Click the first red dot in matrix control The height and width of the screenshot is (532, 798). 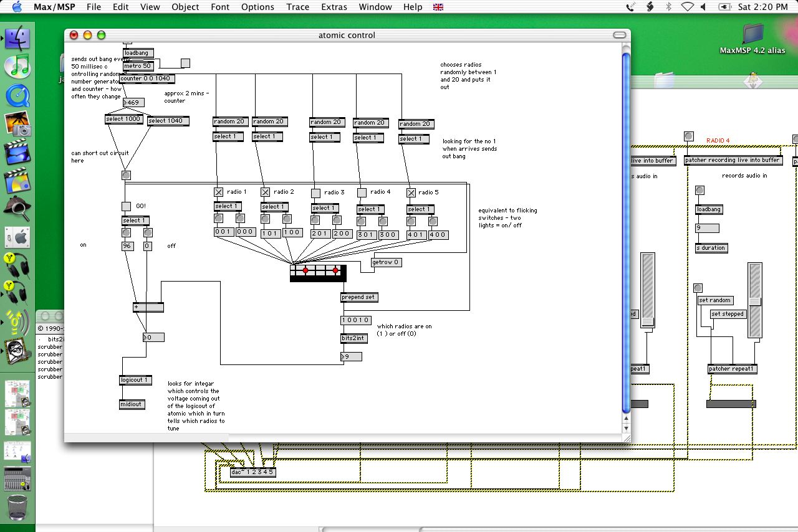305,270
